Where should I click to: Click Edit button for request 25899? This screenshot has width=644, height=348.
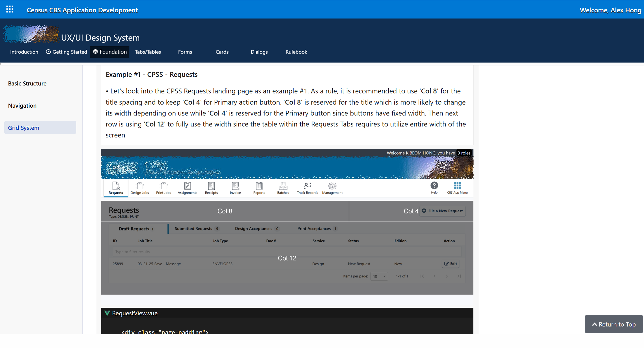[450, 264]
